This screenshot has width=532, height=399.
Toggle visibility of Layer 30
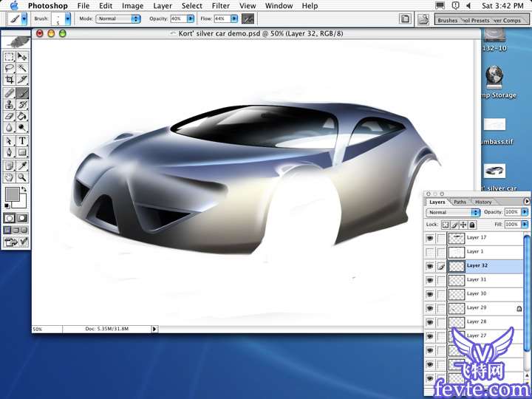[x=430, y=294]
